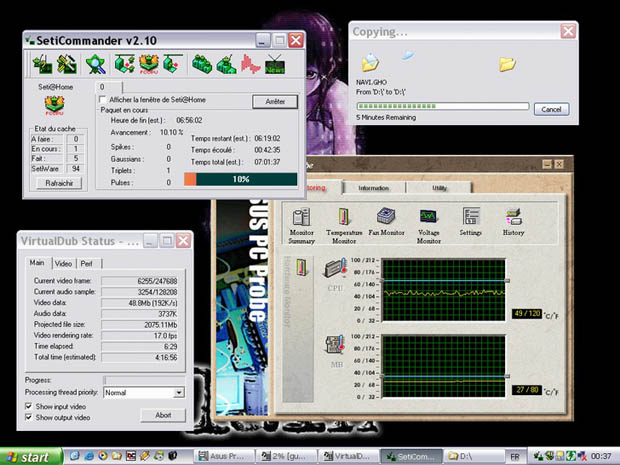Click the green blocks group icon in SetiCommander toolbar
The height and width of the screenshot is (465, 620).
click(x=202, y=64)
